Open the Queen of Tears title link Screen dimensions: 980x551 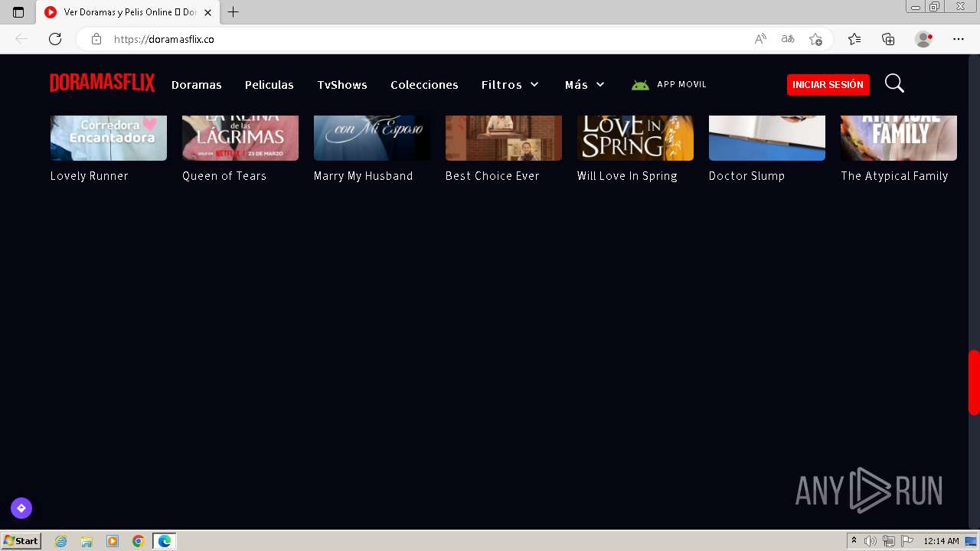pyautogui.click(x=224, y=176)
